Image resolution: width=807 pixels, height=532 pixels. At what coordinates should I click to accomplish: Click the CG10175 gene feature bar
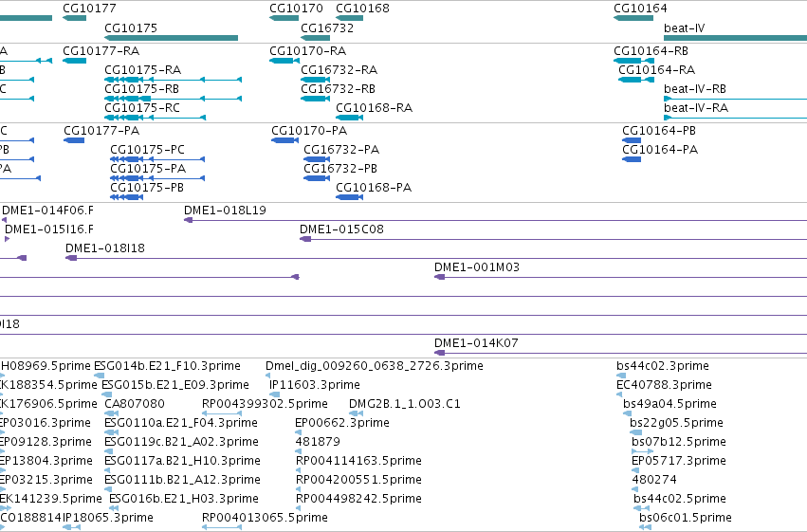[172, 38]
